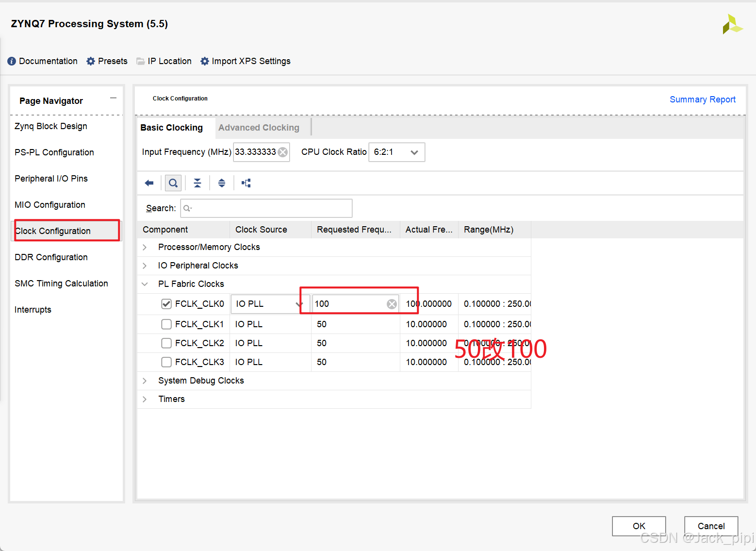Expand System Debug Clocks group
The height and width of the screenshot is (551, 756).
pos(145,381)
